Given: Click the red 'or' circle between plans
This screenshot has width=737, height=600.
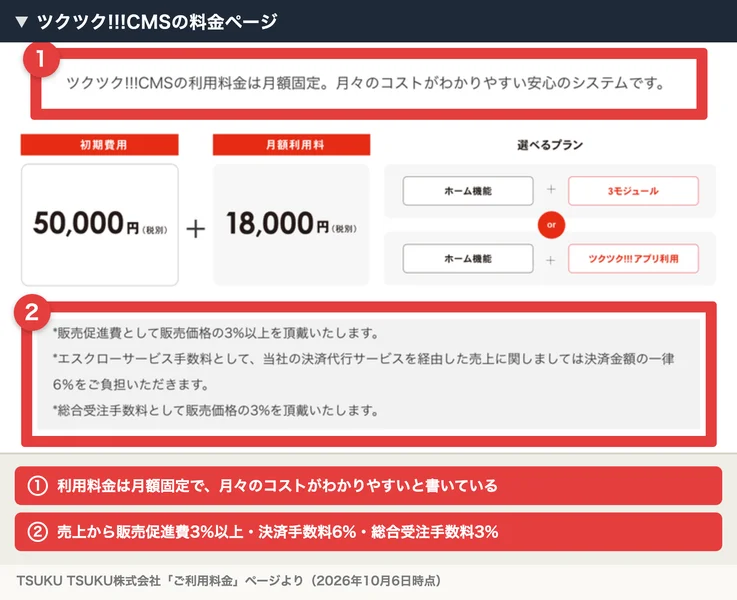Looking at the screenshot, I should point(551,225).
